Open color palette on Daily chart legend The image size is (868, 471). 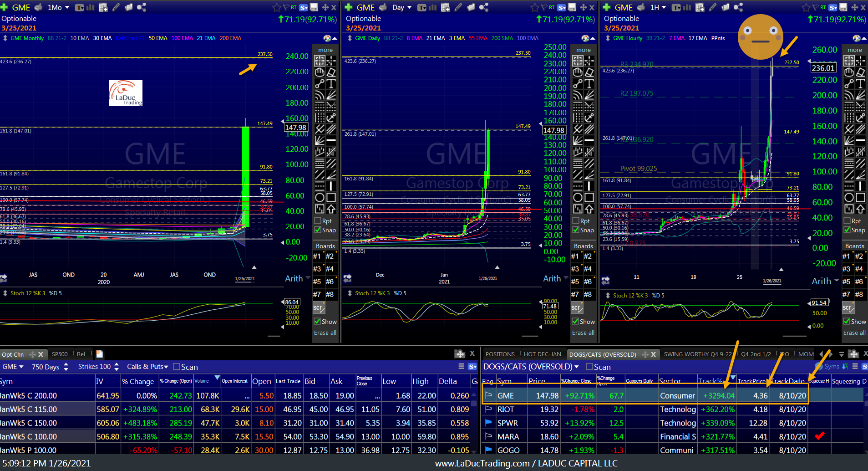(585, 38)
